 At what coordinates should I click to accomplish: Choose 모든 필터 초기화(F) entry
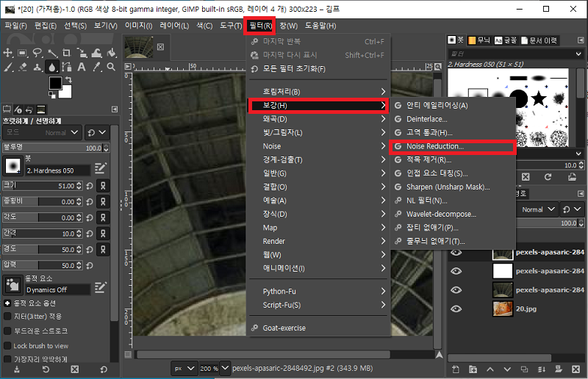tap(318, 69)
